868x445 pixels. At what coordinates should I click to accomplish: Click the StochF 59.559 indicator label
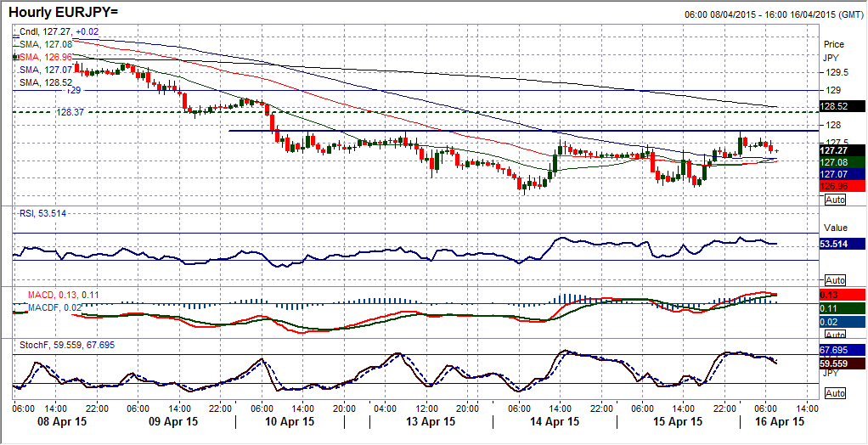click(56, 345)
